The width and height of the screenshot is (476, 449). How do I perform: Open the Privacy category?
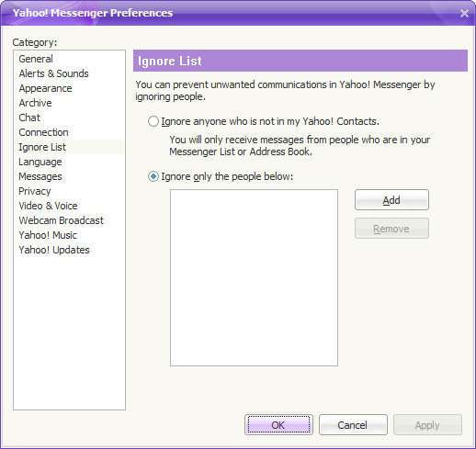(x=35, y=191)
